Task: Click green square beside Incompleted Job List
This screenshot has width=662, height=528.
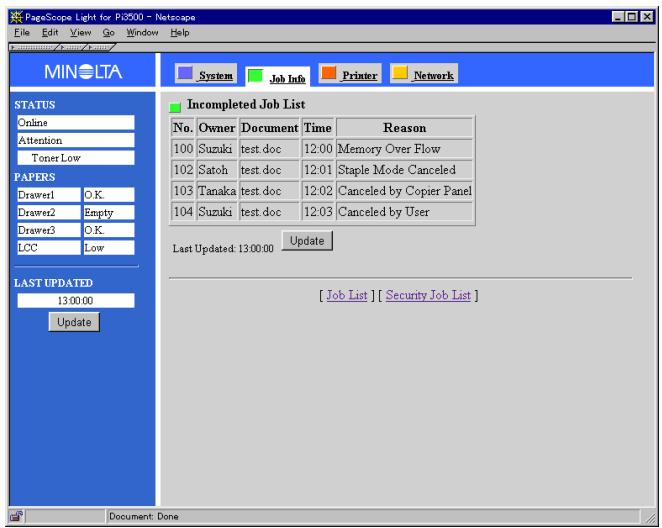Action: (x=175, y=107)
